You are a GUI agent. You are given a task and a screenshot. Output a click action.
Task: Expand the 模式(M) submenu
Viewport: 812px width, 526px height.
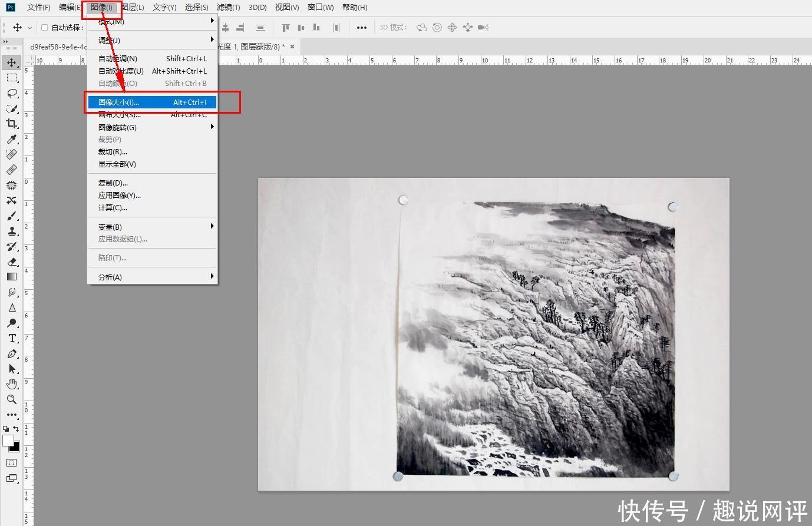pyautogui.click(x=152, y=21)
